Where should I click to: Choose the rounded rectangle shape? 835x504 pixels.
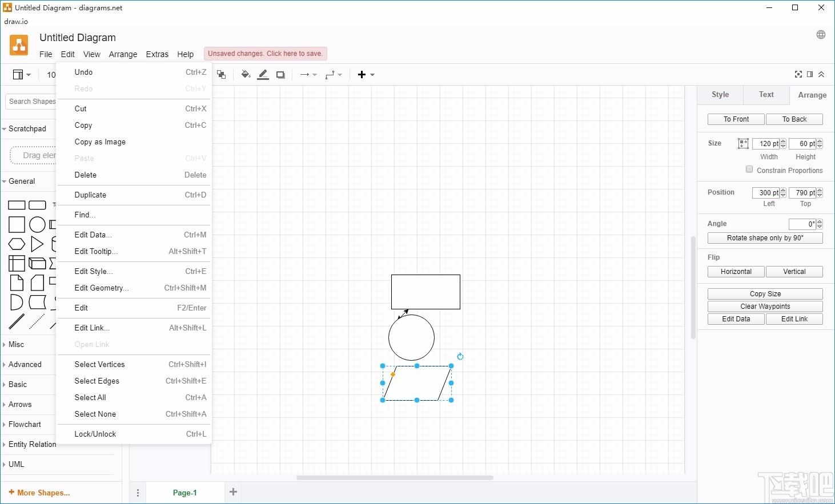[x=37, y=205]
